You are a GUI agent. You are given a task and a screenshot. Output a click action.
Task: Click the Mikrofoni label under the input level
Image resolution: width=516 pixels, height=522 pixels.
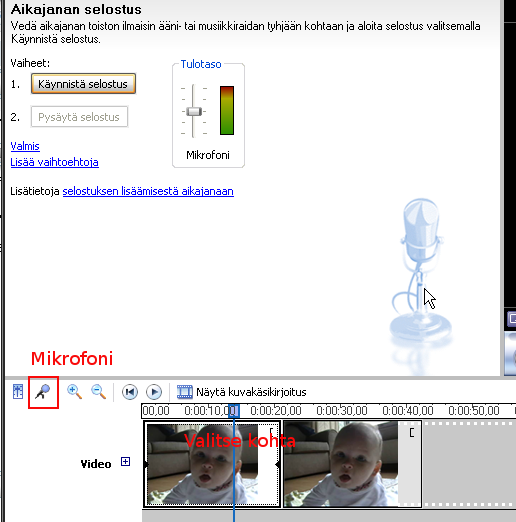(x=208, y=155)
